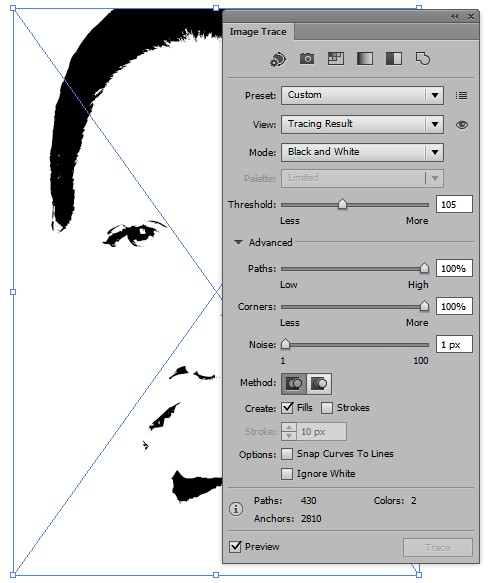Image resolution: width=491 pixels, height=583 pixels.
Task: Enable Snap Curves To Lines
Action: point(287,454)
